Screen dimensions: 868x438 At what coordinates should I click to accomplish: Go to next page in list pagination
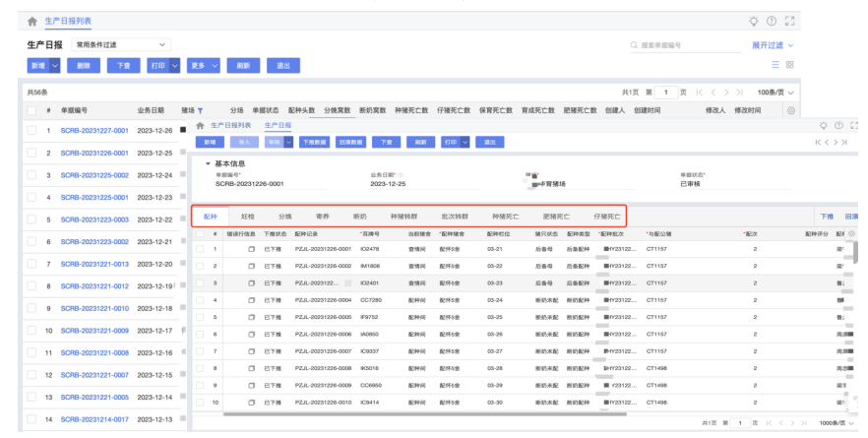[726, 93]
